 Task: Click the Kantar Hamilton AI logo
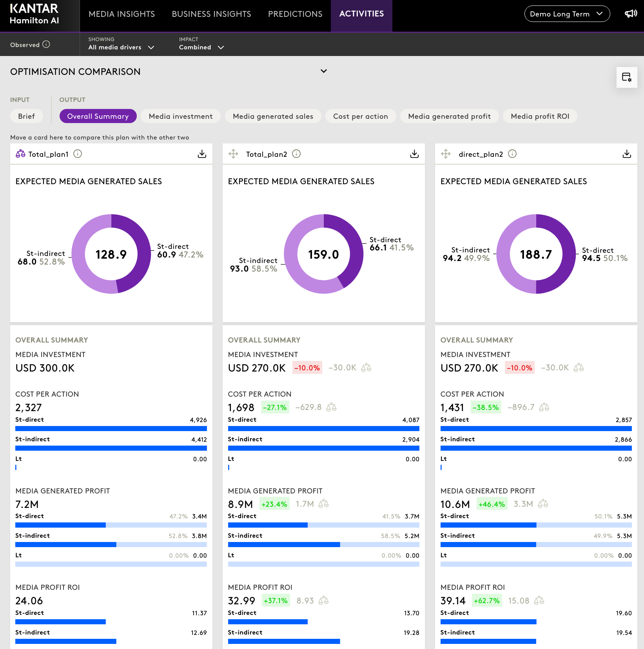click(x=34, y=14)
